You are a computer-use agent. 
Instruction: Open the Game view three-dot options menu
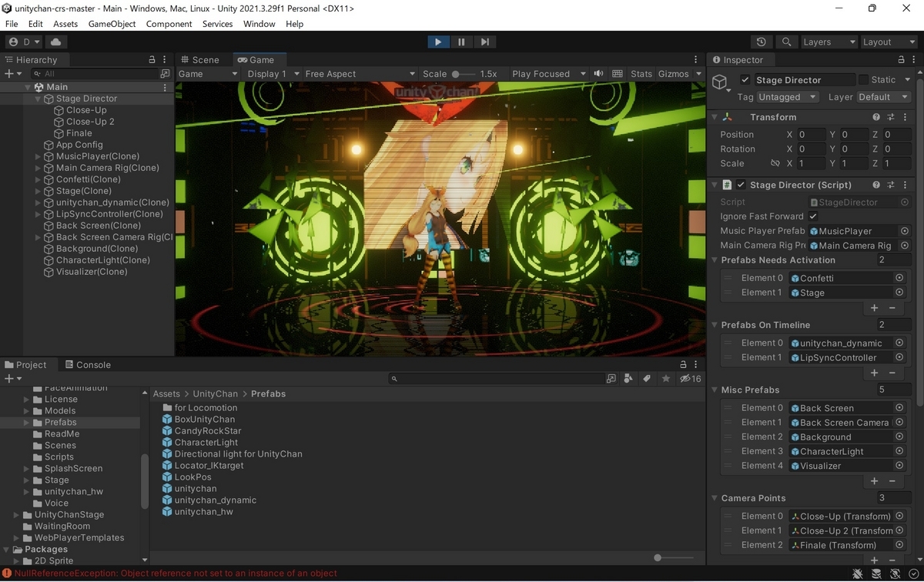[x=697, y=59]
